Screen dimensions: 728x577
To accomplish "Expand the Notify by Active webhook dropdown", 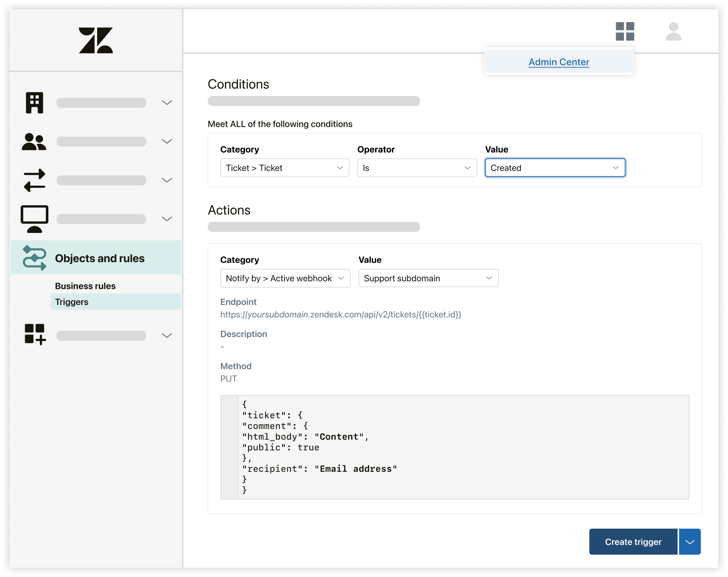I will point(284,278).
